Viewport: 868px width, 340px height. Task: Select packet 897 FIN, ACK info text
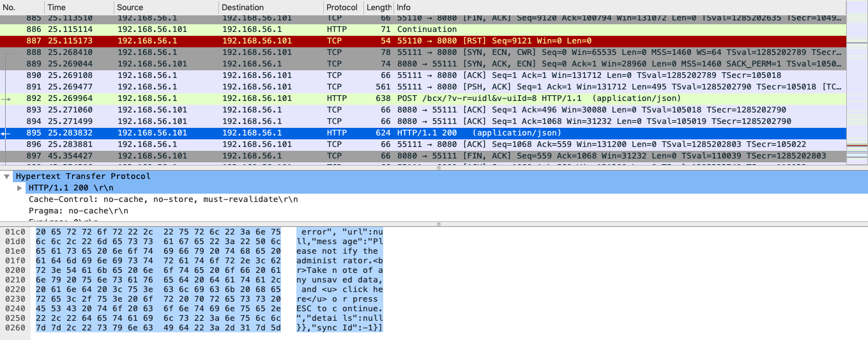pyautogui.click(x=611, y=156)
